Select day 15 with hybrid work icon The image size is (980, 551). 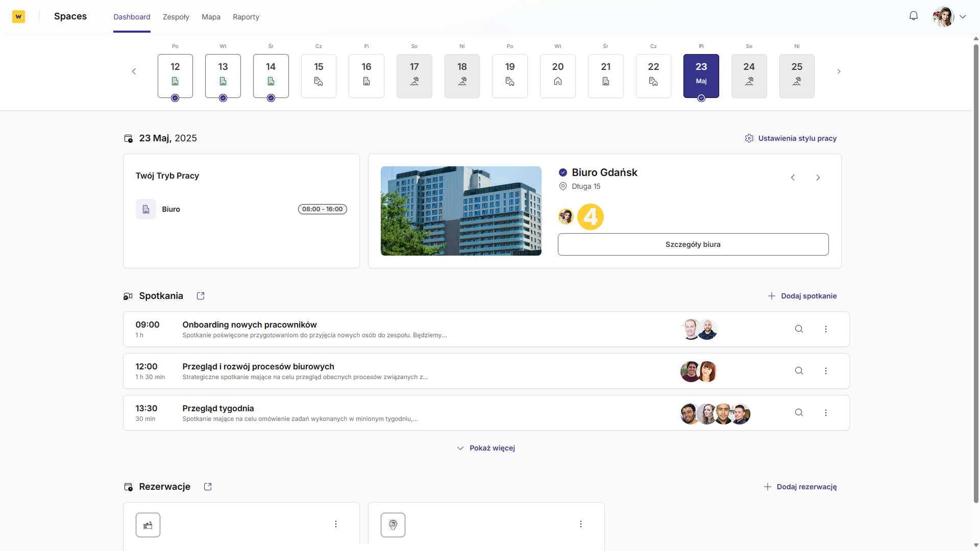318,76
